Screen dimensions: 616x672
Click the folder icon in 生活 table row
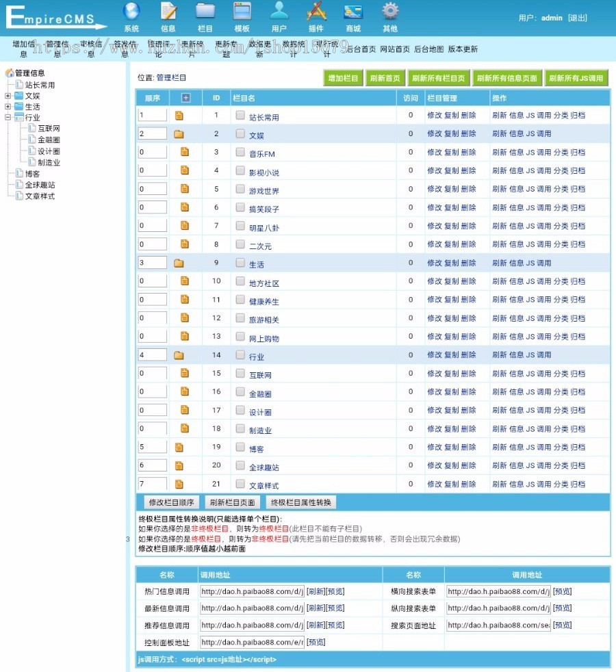pos(179,263)
